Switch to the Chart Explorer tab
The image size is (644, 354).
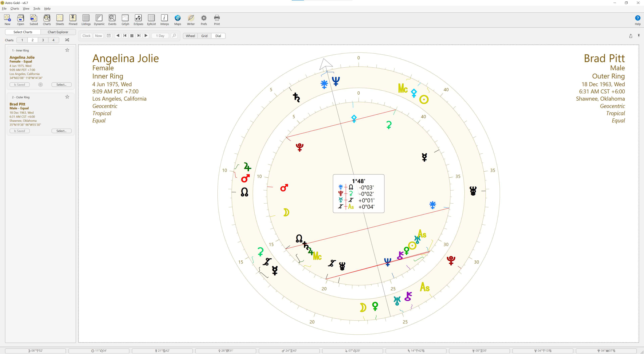58,32
